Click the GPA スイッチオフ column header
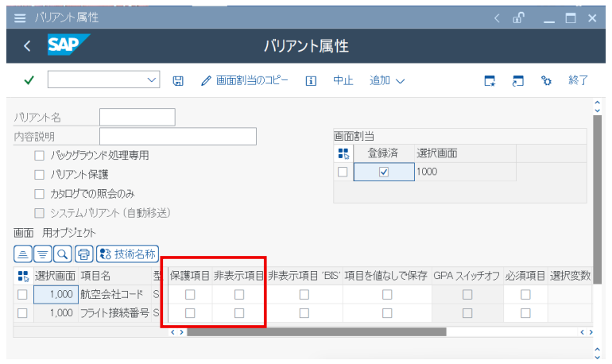Image resolution: width=612 pixels, height=364 pixels. [467, 276]
